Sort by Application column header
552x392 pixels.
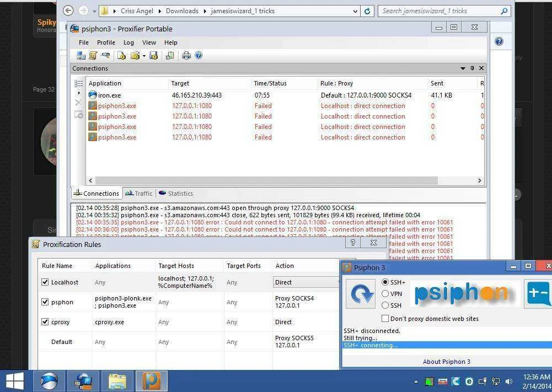[127, 83]
